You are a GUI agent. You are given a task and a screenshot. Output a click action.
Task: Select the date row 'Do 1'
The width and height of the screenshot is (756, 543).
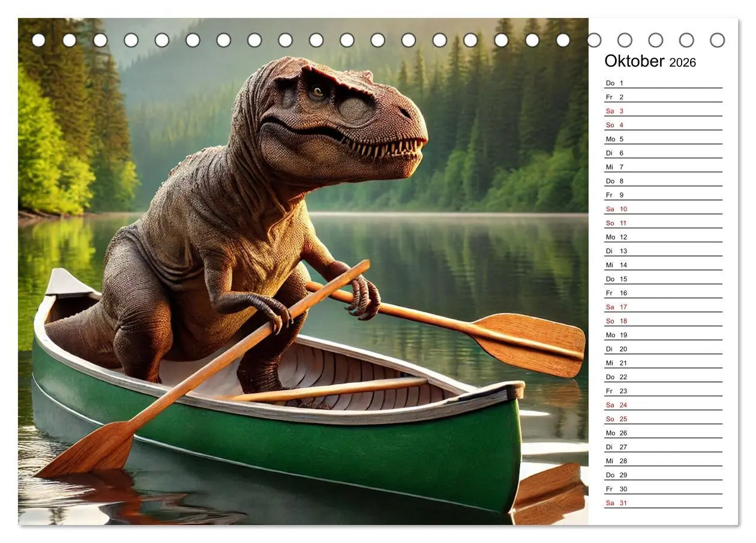tap(663, 83)
